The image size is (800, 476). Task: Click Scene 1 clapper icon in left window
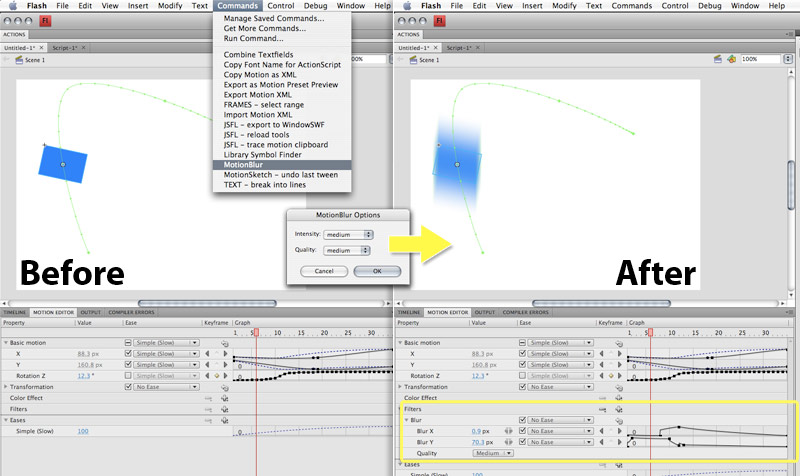coord(19,60)
